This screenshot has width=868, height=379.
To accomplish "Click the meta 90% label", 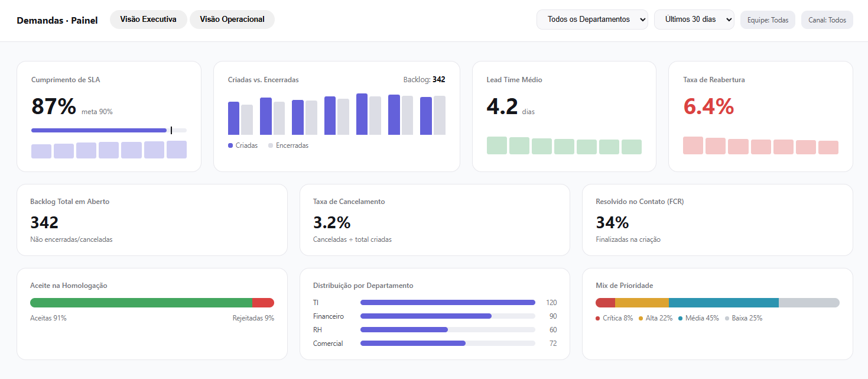I will [x=97, y=111].
